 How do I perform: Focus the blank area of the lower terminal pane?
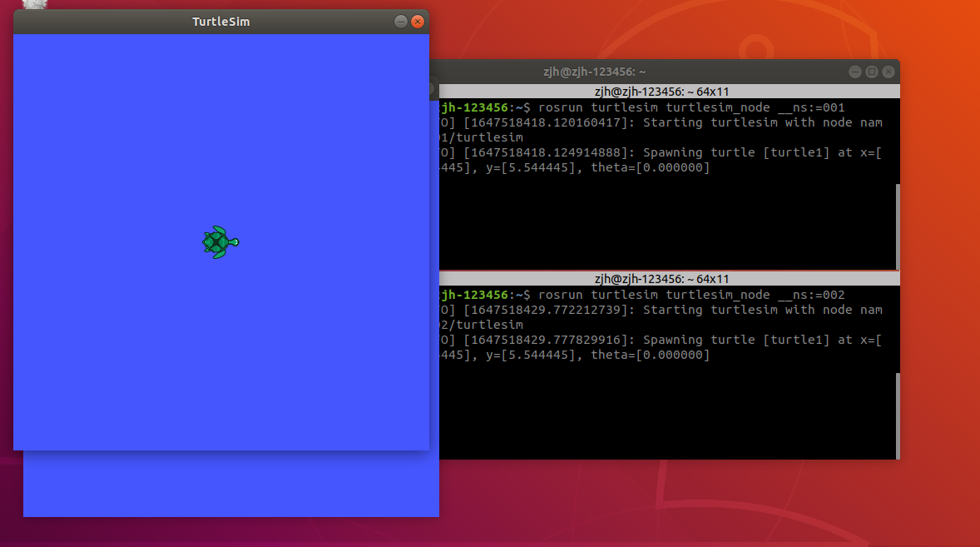[666, 410]
